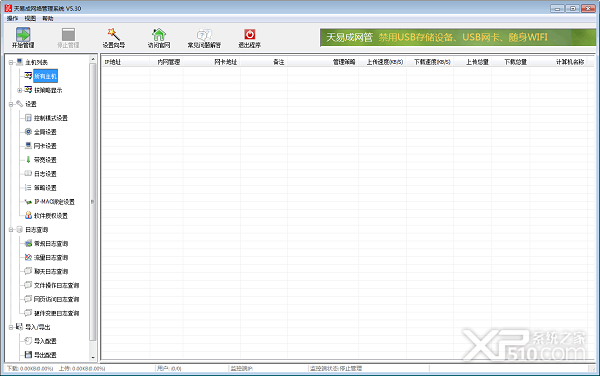Collapse the 主机列表 tree node
The image size is (600, 376).
coord(11,62)
